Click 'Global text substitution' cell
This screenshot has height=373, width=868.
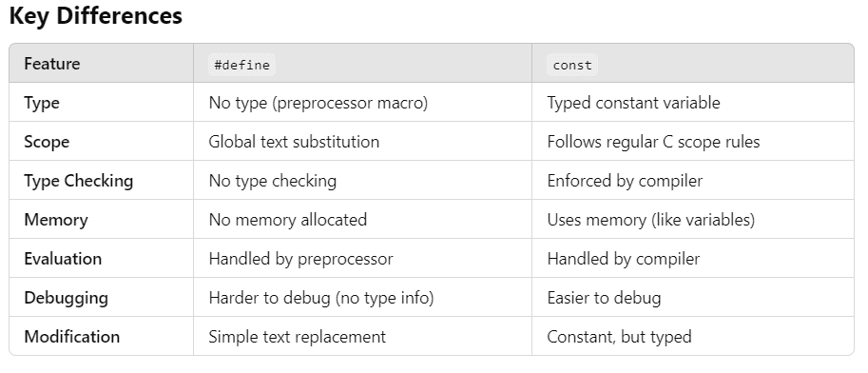click(294, 142)
